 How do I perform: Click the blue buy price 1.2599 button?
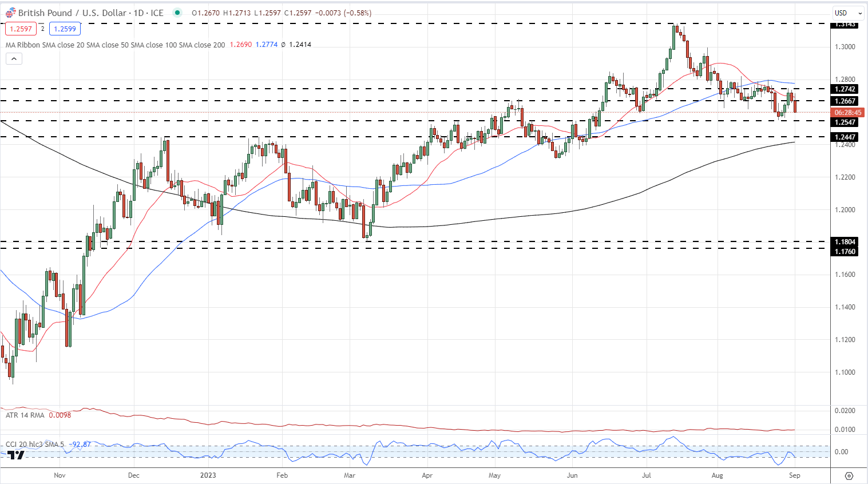tap(65, 29)
